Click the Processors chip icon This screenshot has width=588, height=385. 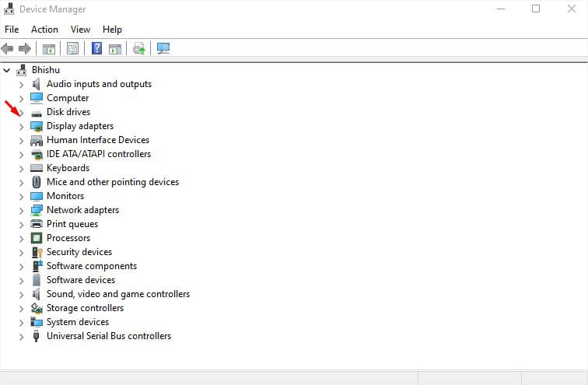point(37,238)
